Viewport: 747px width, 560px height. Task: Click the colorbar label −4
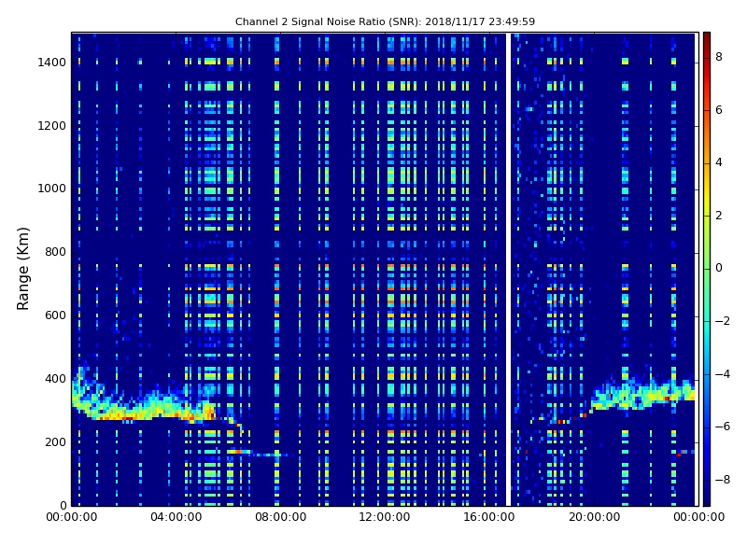point(723,374)
